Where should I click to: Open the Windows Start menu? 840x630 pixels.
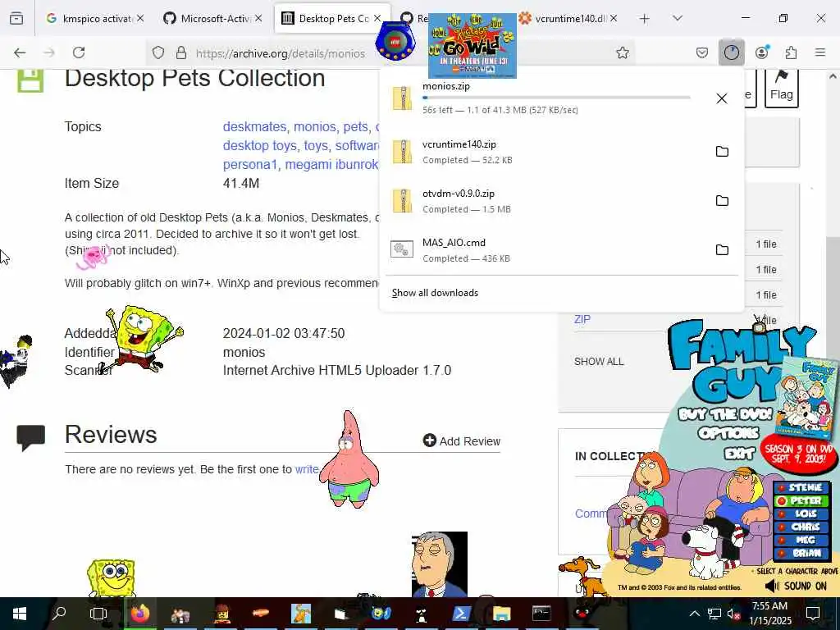20,614
